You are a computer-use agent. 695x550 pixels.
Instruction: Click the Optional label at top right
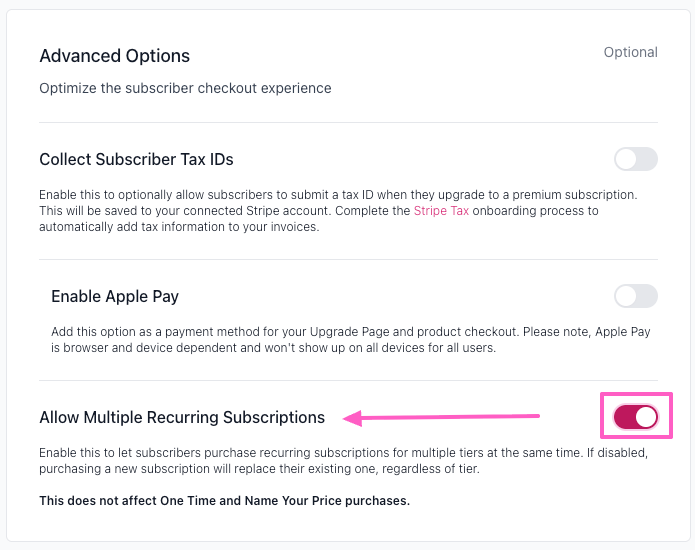pyautogui.click(x=630, y=52)
